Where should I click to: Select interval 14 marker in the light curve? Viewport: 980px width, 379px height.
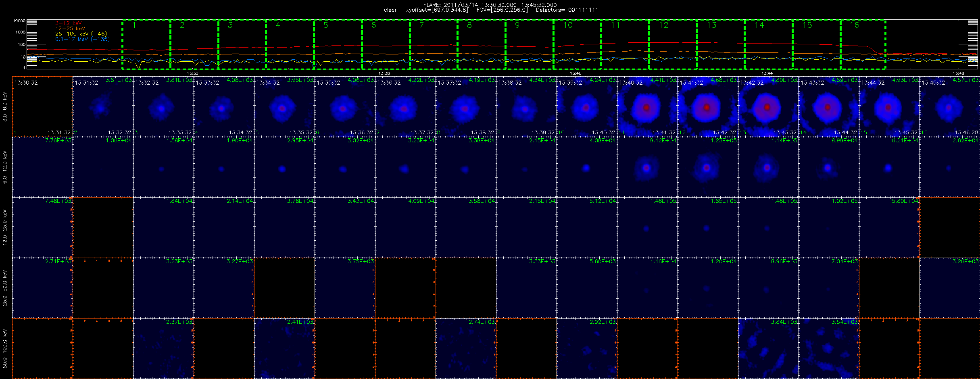759,25
